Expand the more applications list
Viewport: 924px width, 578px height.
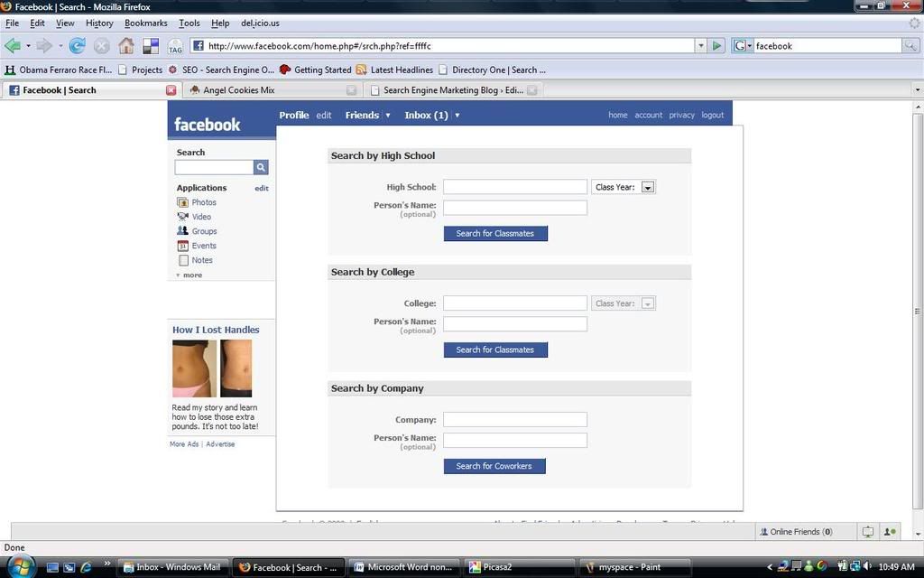tap(189, 275)
